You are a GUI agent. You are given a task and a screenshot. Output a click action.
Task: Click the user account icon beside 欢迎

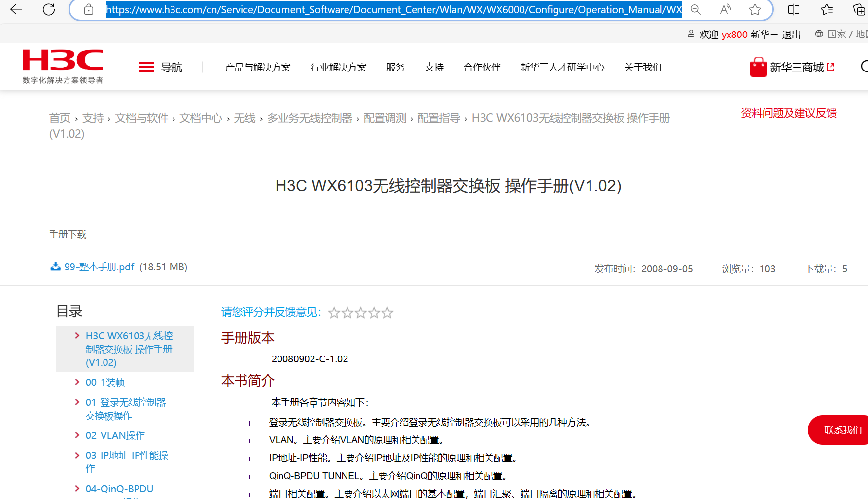pos(691,34)
